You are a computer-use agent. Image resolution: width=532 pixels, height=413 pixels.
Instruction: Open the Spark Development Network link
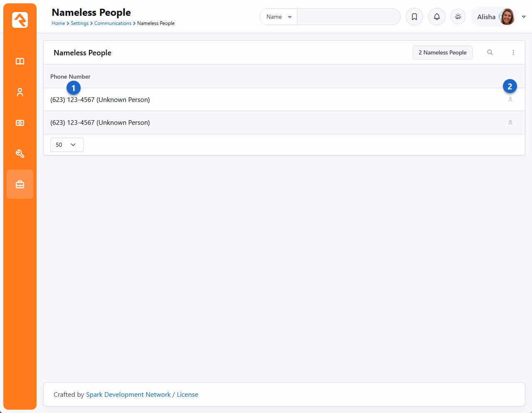point(128,395)
